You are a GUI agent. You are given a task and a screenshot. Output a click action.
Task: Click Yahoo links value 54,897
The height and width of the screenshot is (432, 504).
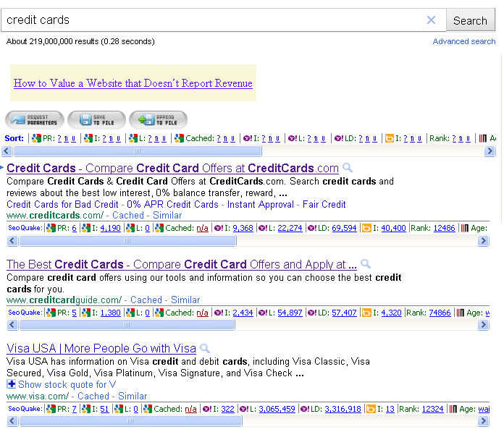(290, 313)
